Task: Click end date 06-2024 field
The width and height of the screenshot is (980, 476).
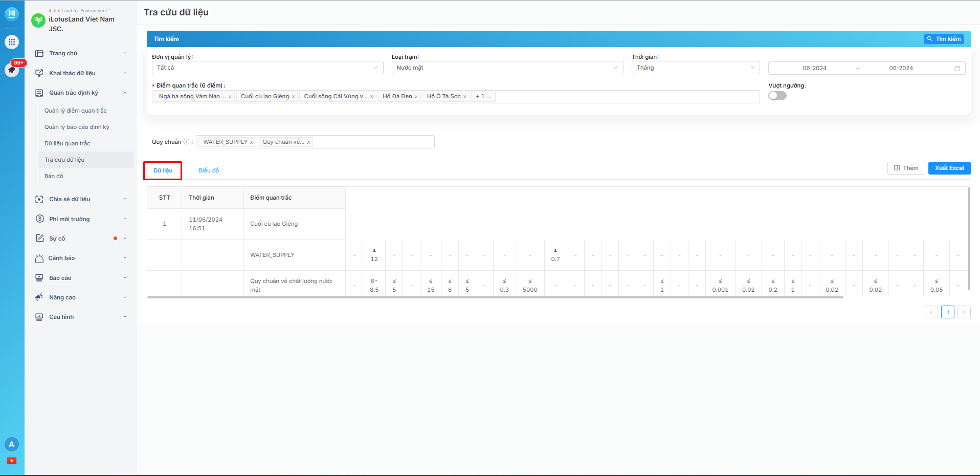Action: 901,68
